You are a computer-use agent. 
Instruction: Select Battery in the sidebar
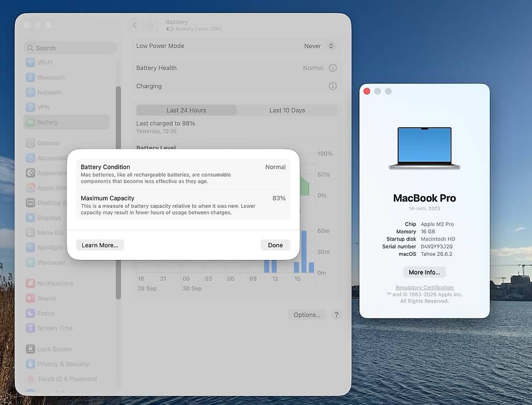pyautogui.click(x=66, y=122)
